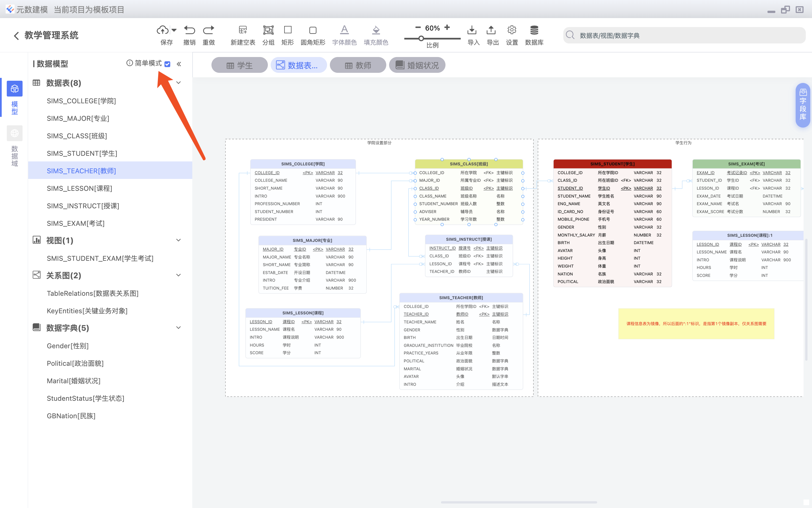Image resolution: width=812 pixels, height=508 pixels.
Task: Decrease zoom with minus button
Action: [418, 28]
